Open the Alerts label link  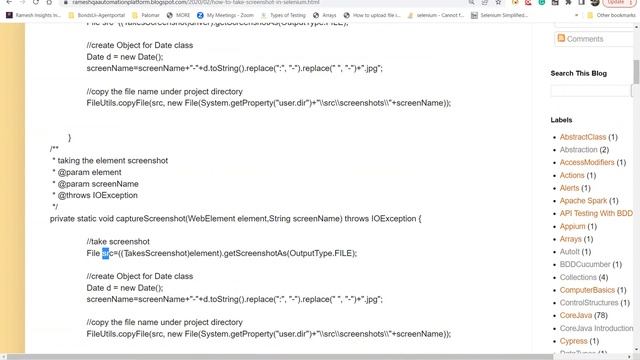click(569, 188)
